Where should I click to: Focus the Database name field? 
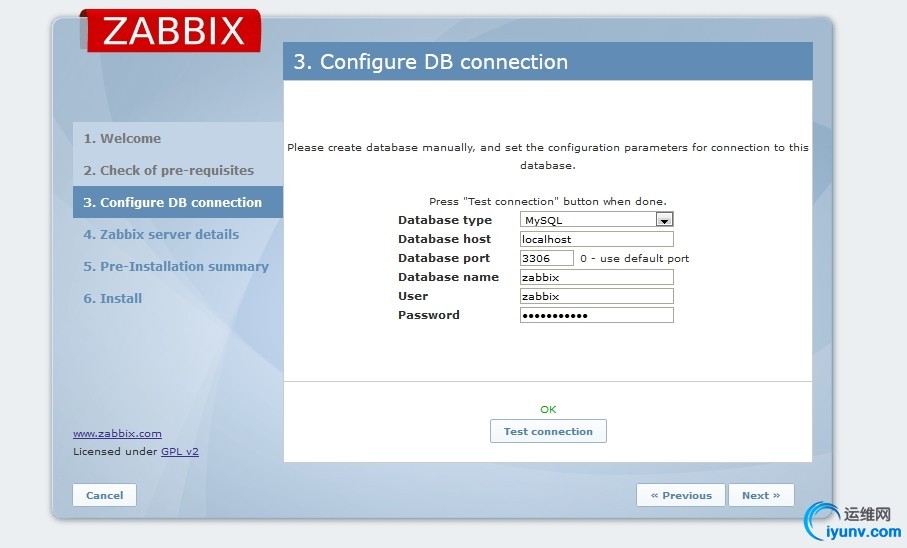597,277
